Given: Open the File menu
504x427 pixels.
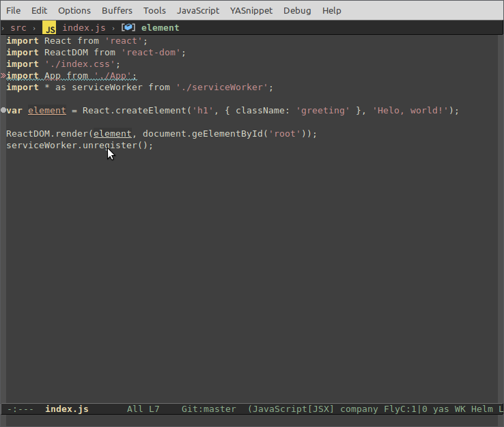Looking at the screenshot, I should pos(13,10).
